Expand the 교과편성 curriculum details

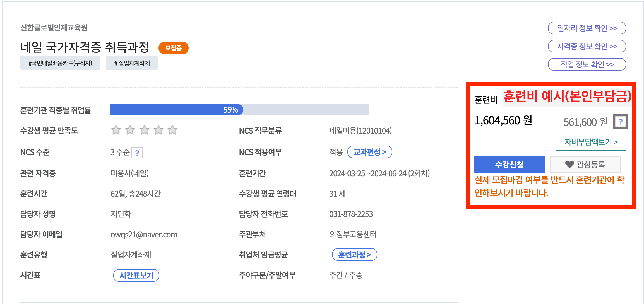[369, 152]
